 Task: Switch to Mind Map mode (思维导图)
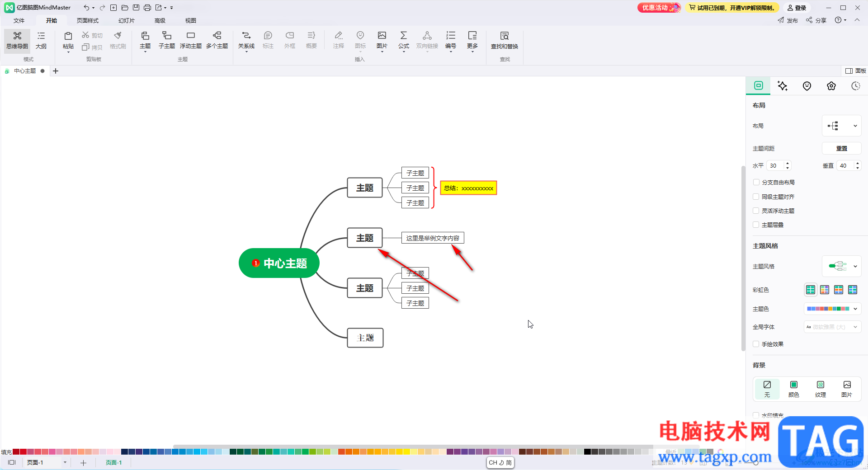[17, 40]
